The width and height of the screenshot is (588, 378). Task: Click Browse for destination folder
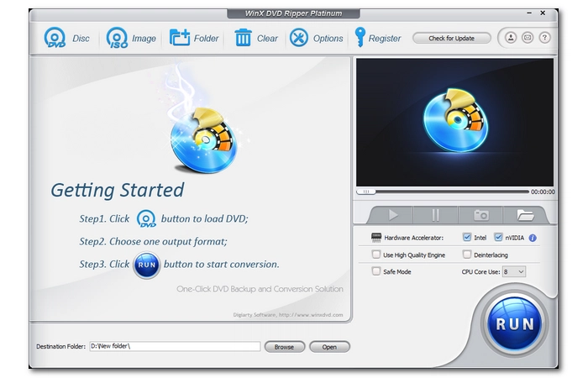(284, 347)
